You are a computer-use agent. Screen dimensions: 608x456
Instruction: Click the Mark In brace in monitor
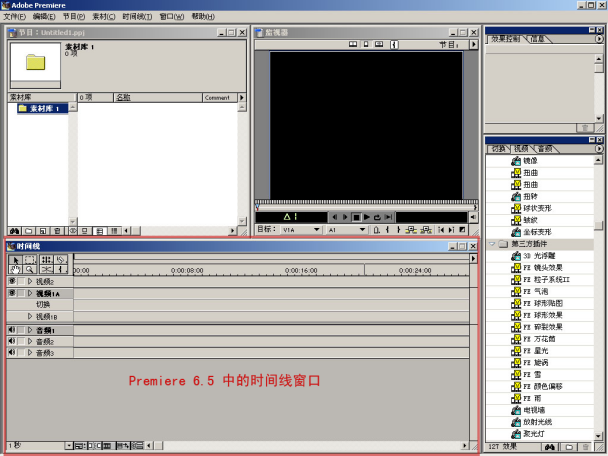tap(387, 230)
